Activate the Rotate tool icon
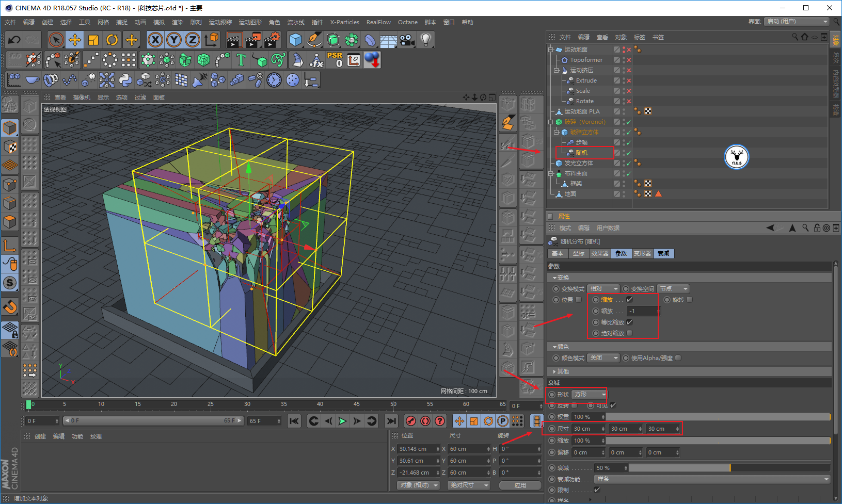Image resolution: width=842 pixels, height=504 pixels. 112,40
